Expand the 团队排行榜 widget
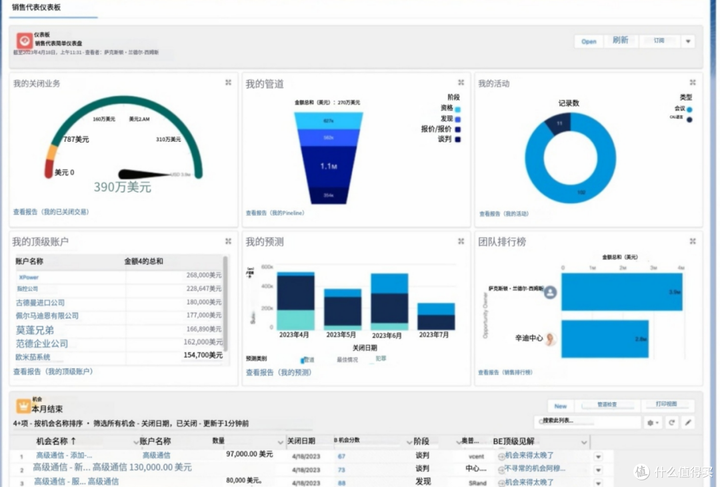Image resolution: width=720 pixels, height=487 pixels. (693, 241)
